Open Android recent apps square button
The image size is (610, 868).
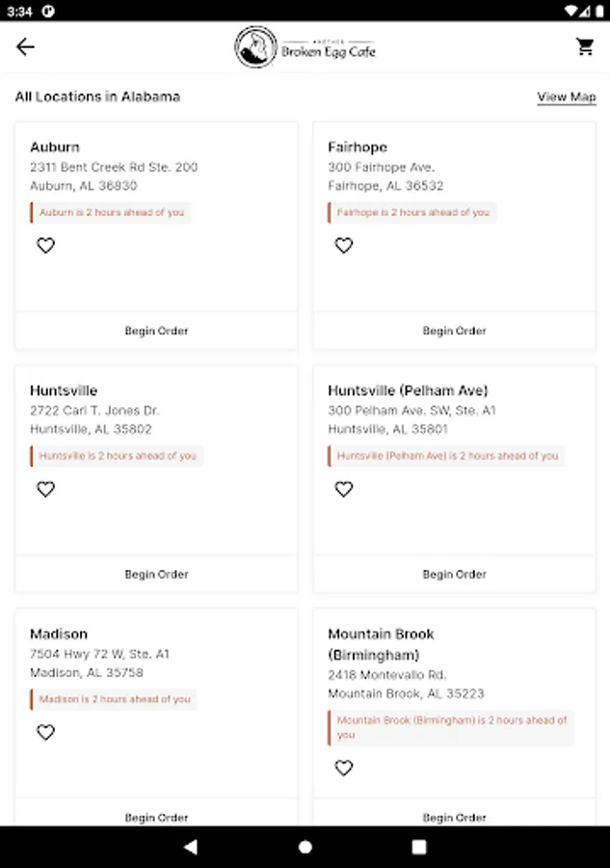[419, 847]
